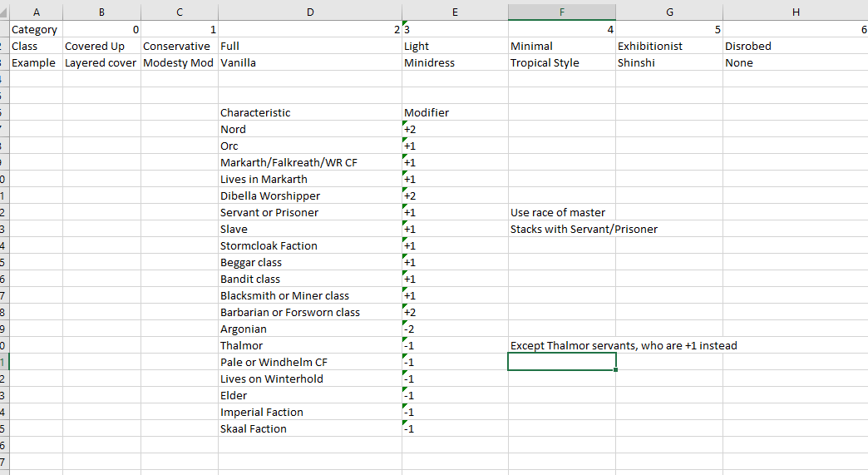This screenshot has height=475, width=868.
Task: Click the 'Covered Up' cell
Action: (x=102, y=46)
